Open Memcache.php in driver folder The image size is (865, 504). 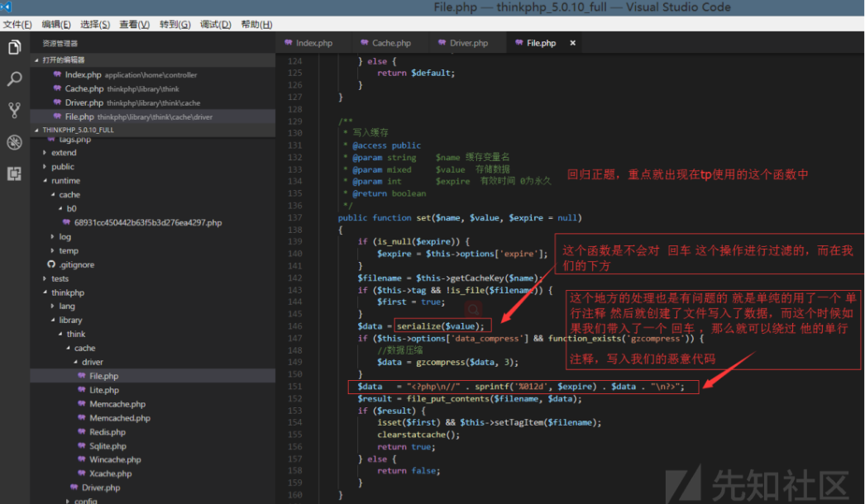pos(117,404)
